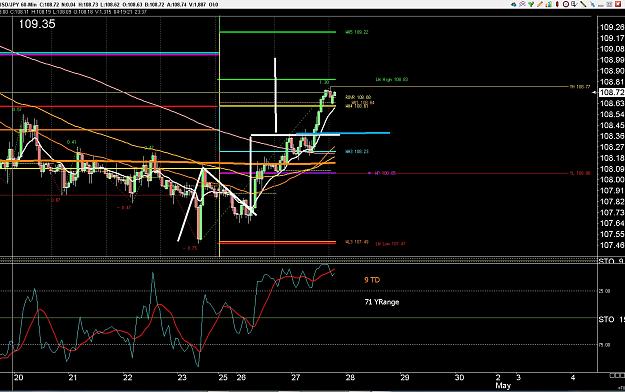Click the pink crossed-lines chart toolbar icon
The height and width of the screenshot is (392, 625).
coord(522,4)
